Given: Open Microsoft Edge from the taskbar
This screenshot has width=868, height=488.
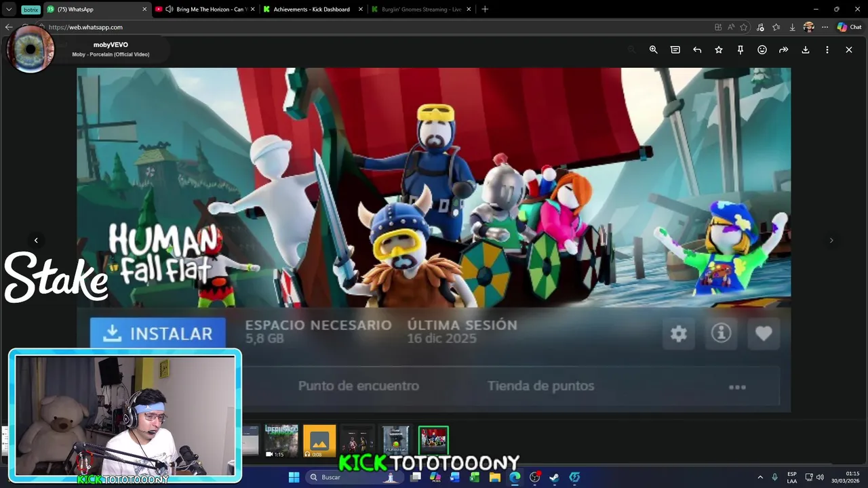Looking at the screenshot, I should (x=515, y=477).
